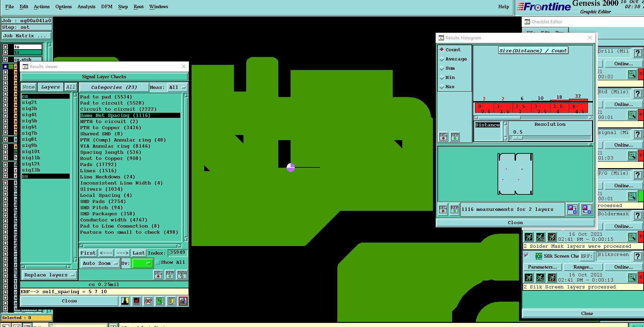Image resolution: width=644 pixels, height=327 pixels.
Task: Click the black-yellow legend icon in Results viewer
Action: click(125, 301)
